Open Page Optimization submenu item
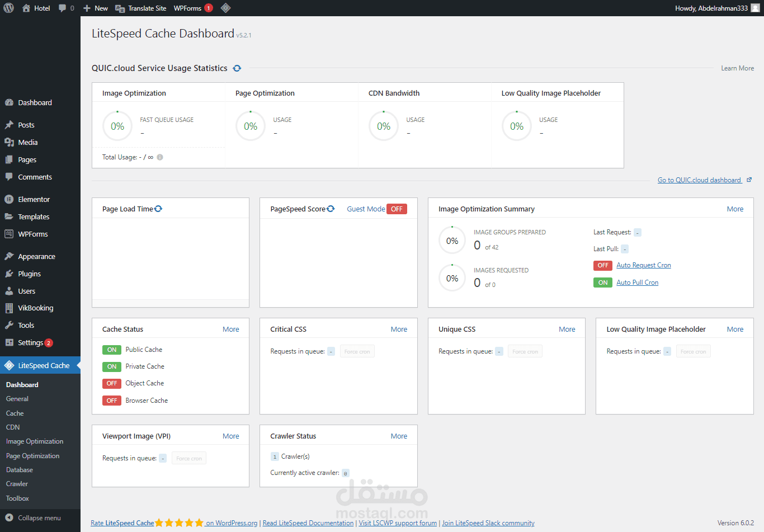This screenshot has width=764, height=532. click(x=32, y=456)
